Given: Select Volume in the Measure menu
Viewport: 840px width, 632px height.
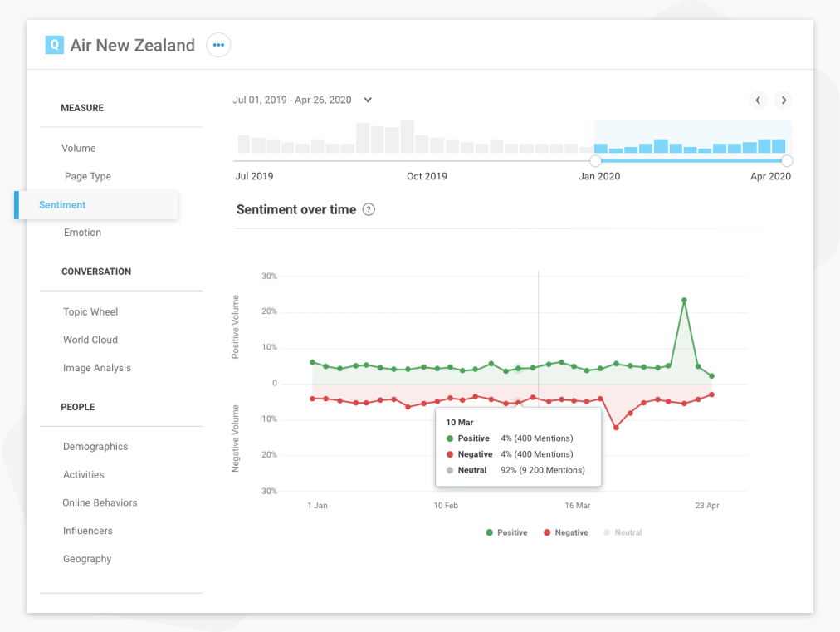Looking at the screenshot, I should [79, 148].
